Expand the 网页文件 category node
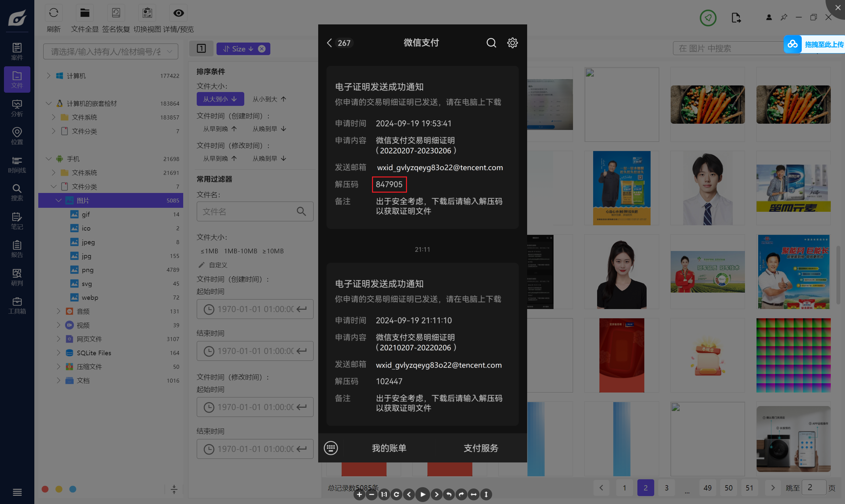Viewport: 845px width, 504px height. point(58,339)
